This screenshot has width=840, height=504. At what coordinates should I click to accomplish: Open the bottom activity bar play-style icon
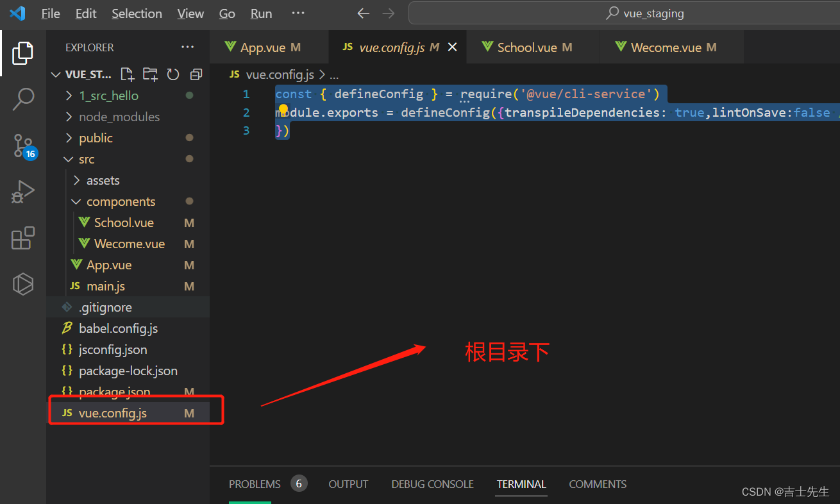[x=22, y=283]
